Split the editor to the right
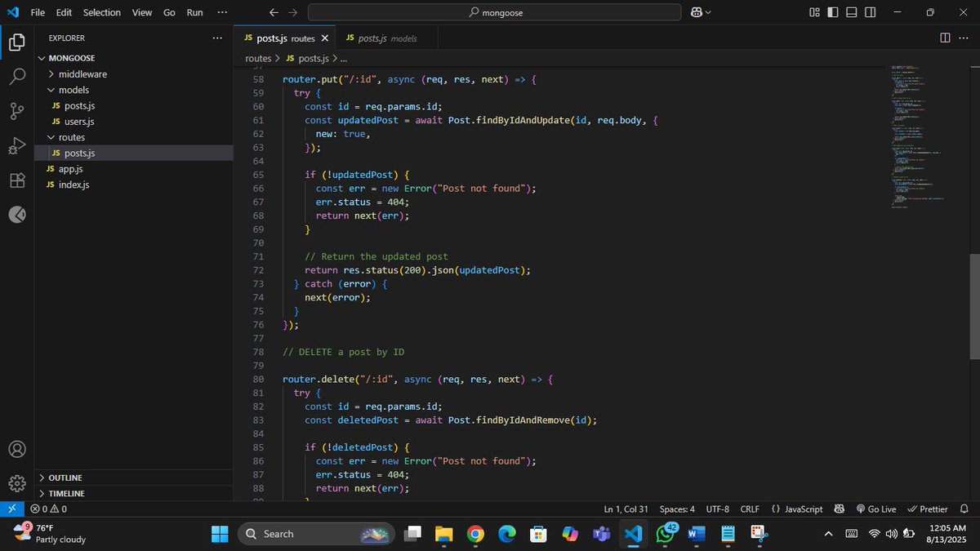This screenshot has width=980, height=551. click(x=945, y=38)
